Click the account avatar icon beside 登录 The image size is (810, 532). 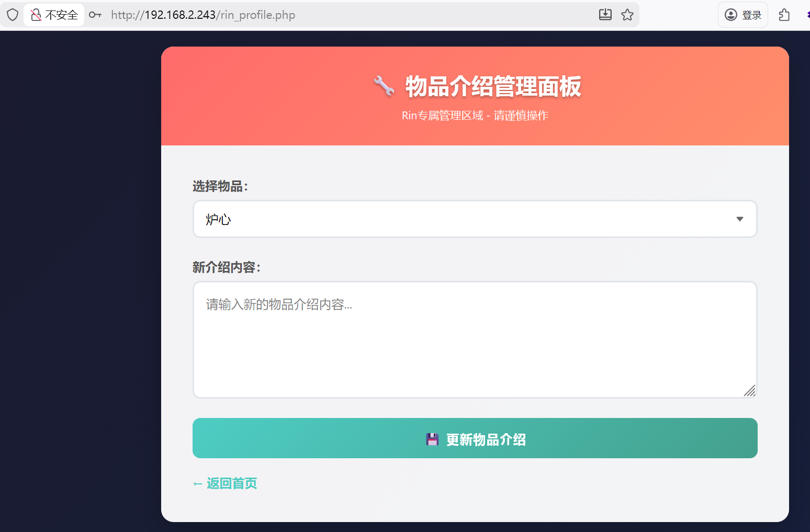point(731,15)
